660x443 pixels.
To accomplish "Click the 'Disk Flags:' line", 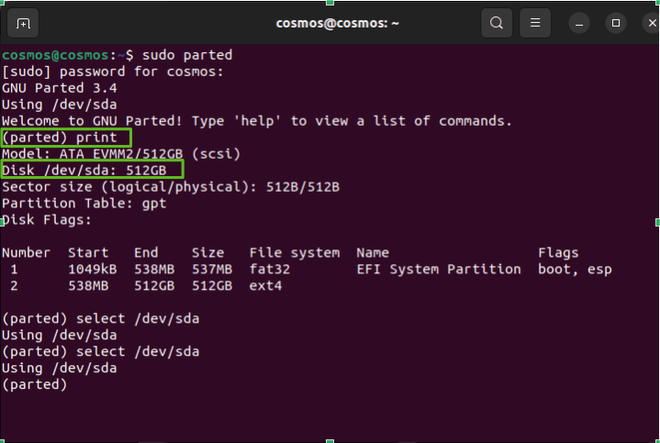I will (46, 220).
